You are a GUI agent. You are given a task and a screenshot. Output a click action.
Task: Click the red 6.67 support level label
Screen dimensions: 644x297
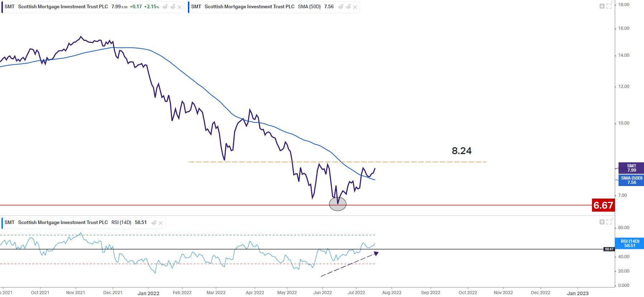click(603, 205)
